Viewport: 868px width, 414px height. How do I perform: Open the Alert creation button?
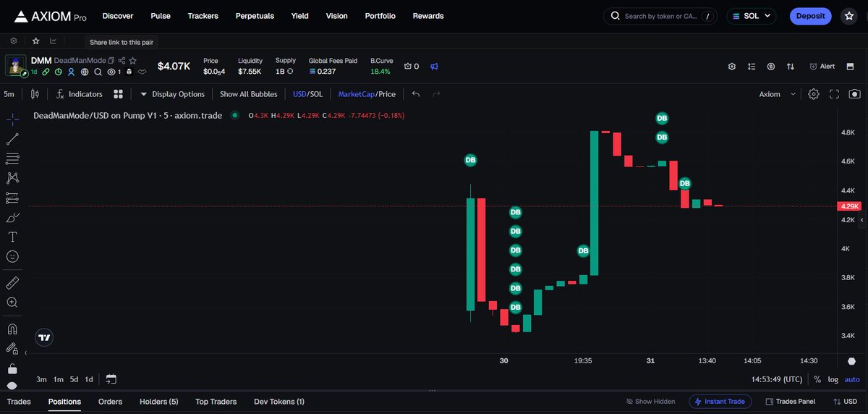pos(822,66)
